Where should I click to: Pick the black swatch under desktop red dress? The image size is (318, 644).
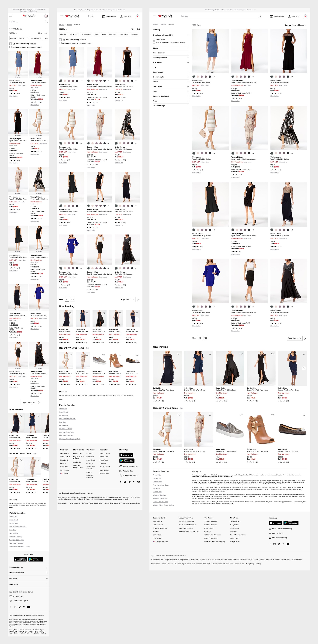[x=249, y=76]
